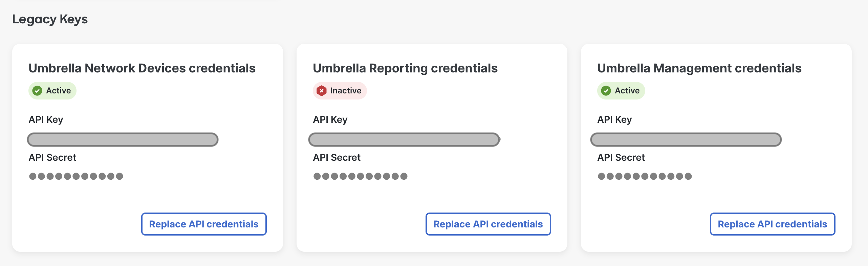The width and height of the screenshot is (868, 266).
Task: Click Replace API credentials for Umbrella Reporting
Action: point(488,224)
